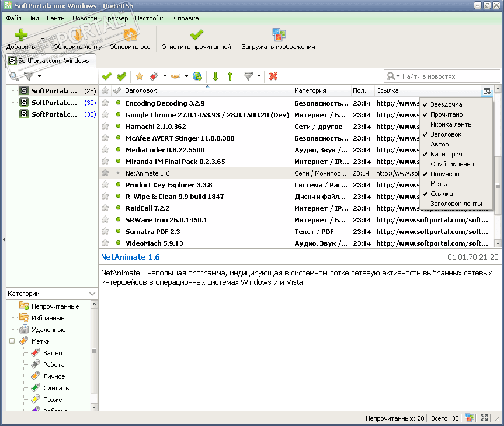504x426 pixels.
Task: Uncheck Прочитано column in the menu
Action: 457,114
